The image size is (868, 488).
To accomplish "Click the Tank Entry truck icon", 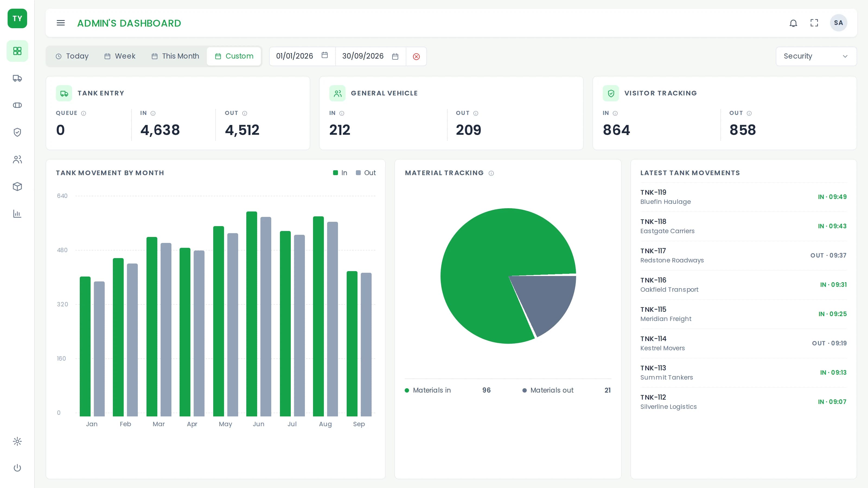I will coord(64,93).
